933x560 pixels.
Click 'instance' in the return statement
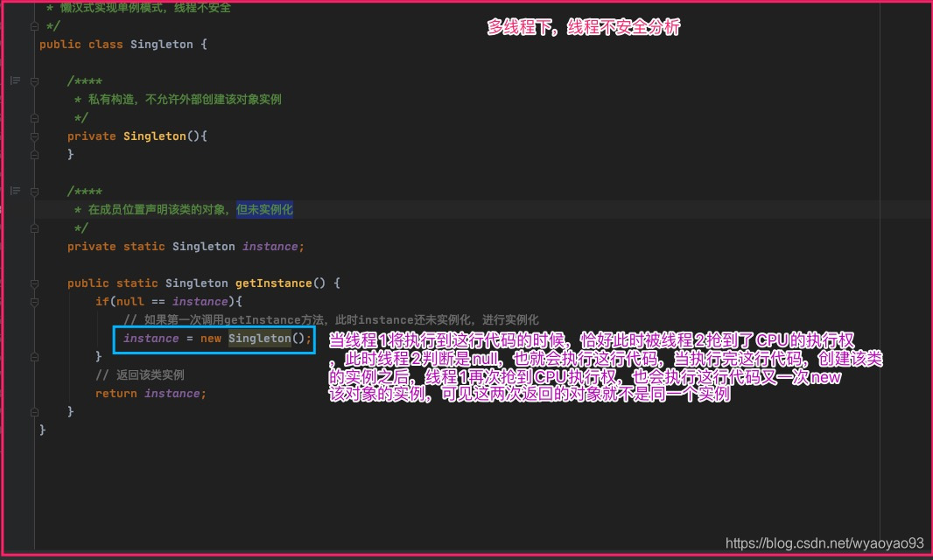point(172,394)
